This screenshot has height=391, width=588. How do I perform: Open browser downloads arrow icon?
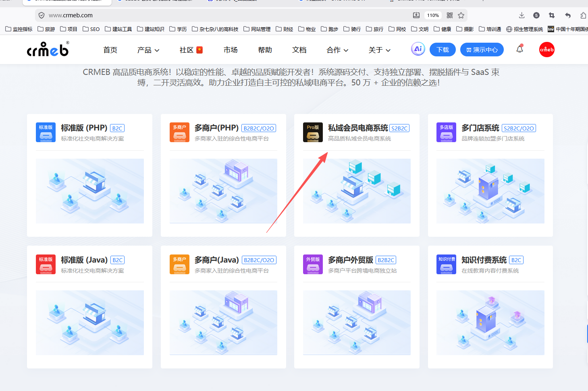(x=522, y=15)
